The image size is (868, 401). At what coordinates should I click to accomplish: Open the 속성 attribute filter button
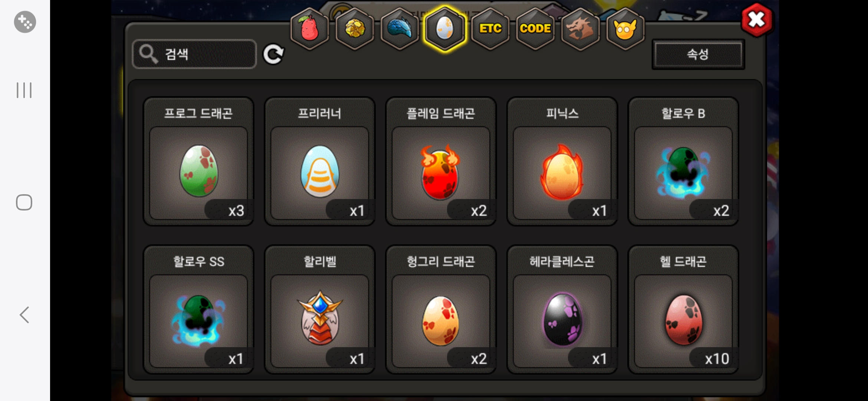coord(698,54)
